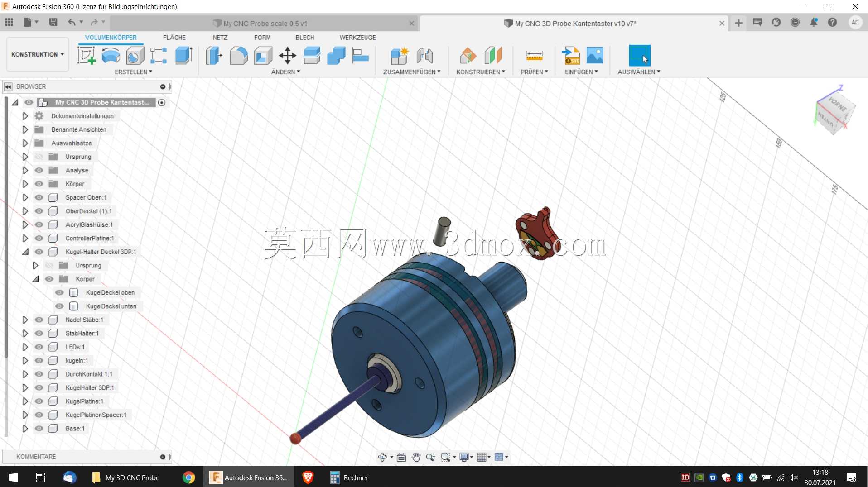Expand the Nadel Stäbe:1 component

coord(25,320)
